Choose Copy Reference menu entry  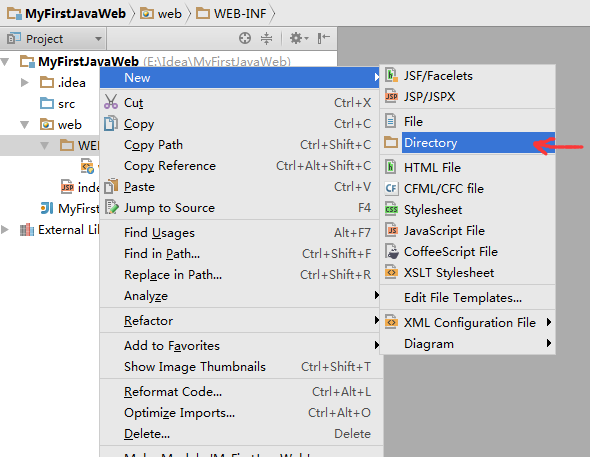(x=240, y=165)
